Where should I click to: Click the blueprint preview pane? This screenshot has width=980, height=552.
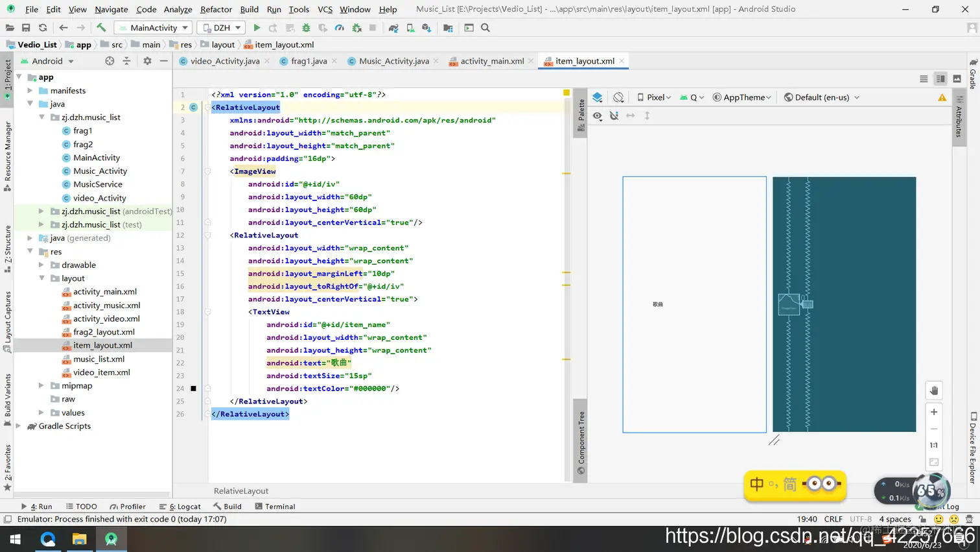tap(844, 304)
